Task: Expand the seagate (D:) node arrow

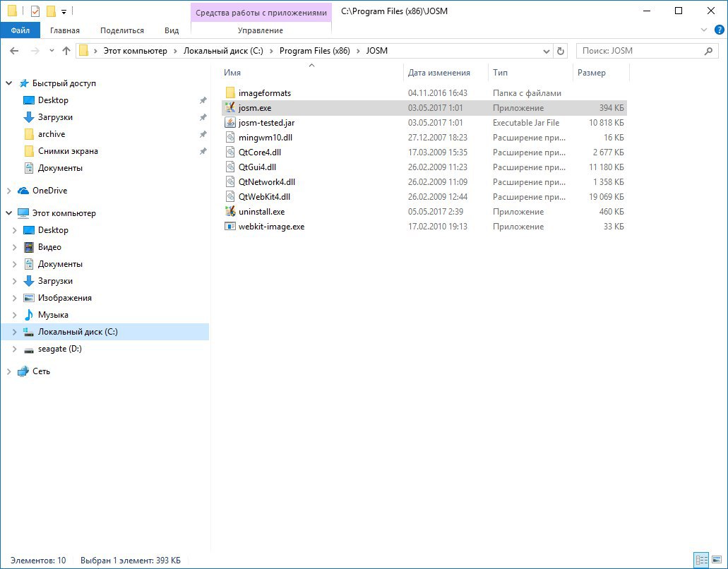Action: [14, 349]
